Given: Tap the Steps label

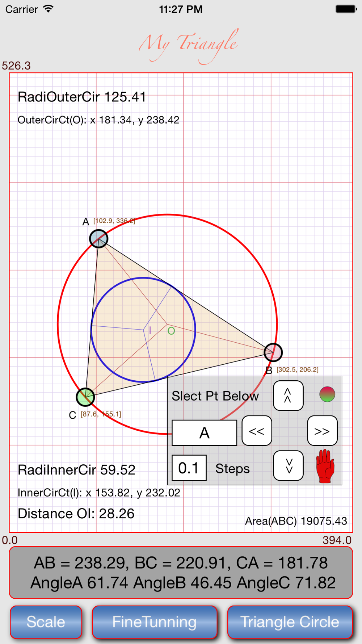Looking at the screenshot, I should (x=232, y=469).
